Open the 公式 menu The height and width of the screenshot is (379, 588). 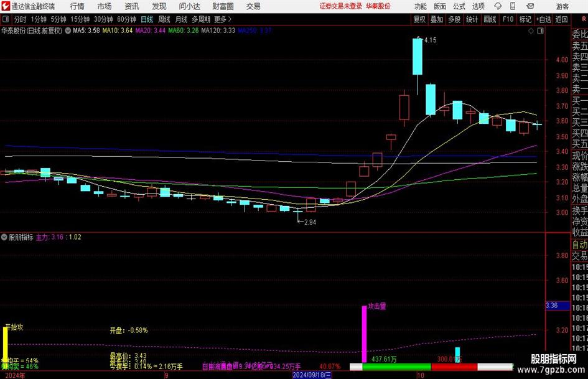coord(459,6)
